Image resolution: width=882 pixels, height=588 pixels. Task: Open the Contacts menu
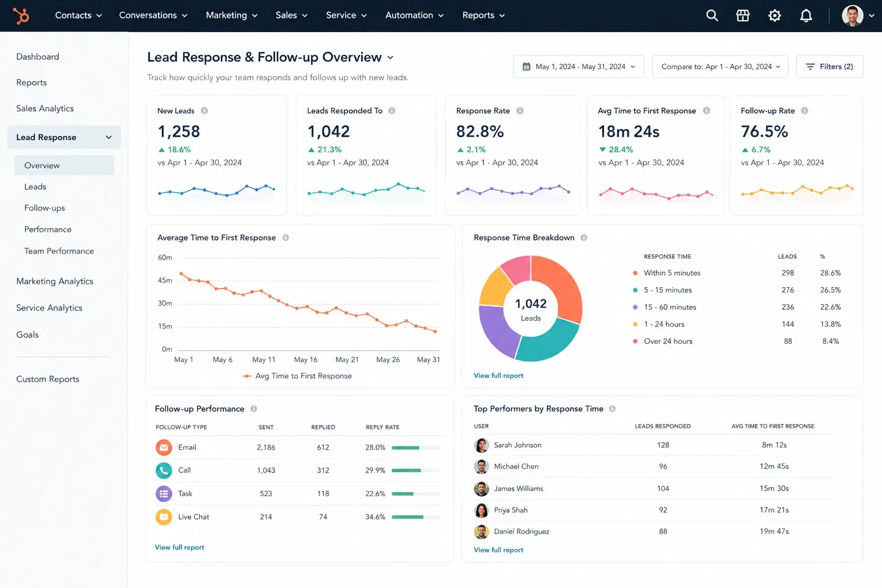click(78, 16)
